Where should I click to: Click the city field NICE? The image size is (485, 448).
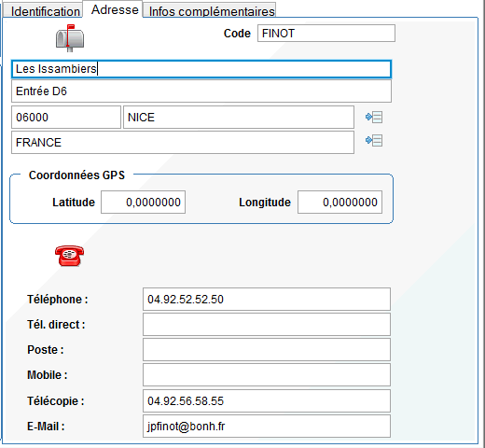click(x=239, y=118)
